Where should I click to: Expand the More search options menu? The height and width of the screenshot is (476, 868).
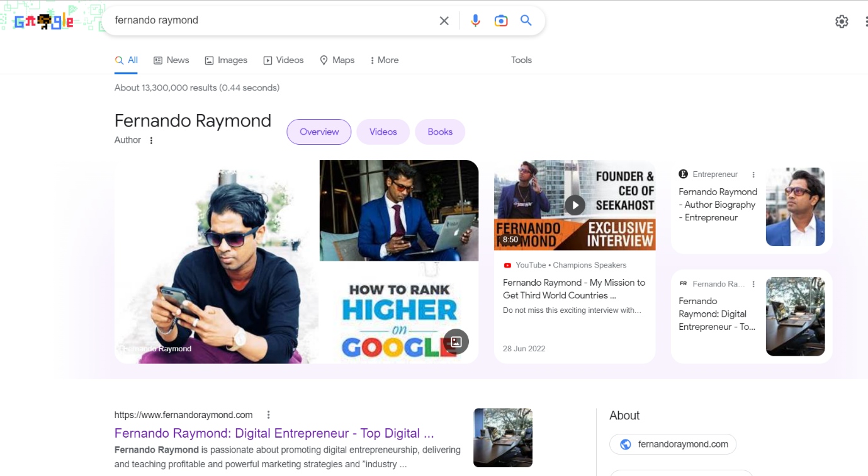[x=384, y=60]
